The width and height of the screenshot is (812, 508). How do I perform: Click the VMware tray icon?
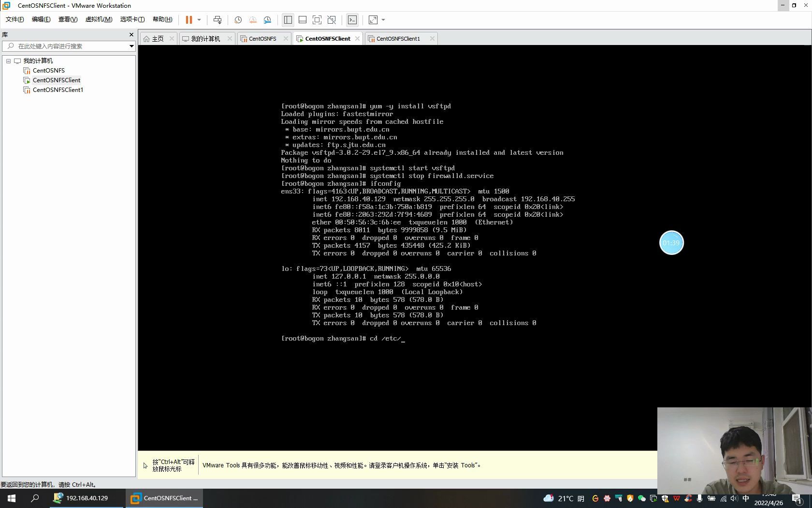[x=653, y=498]
